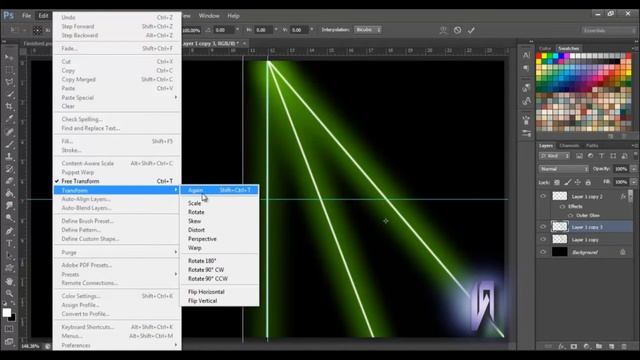640x360 pixels.
Task: Click the fx Add Layer Style icon
Action: tap(562, 346)
